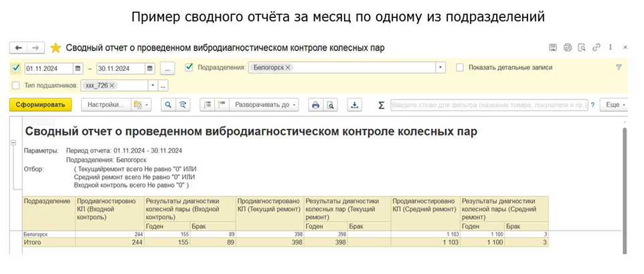Open the period selection ellipsis button
The image size is (644, 274).
[167, 69]
